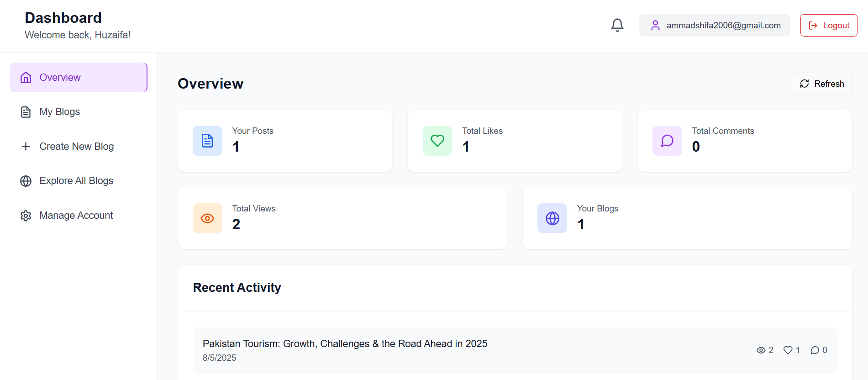This screenshot has height=380, width=868.
Task: Toggle the like heart on the Pakistan Tourism post
Action: coord(788,350)
